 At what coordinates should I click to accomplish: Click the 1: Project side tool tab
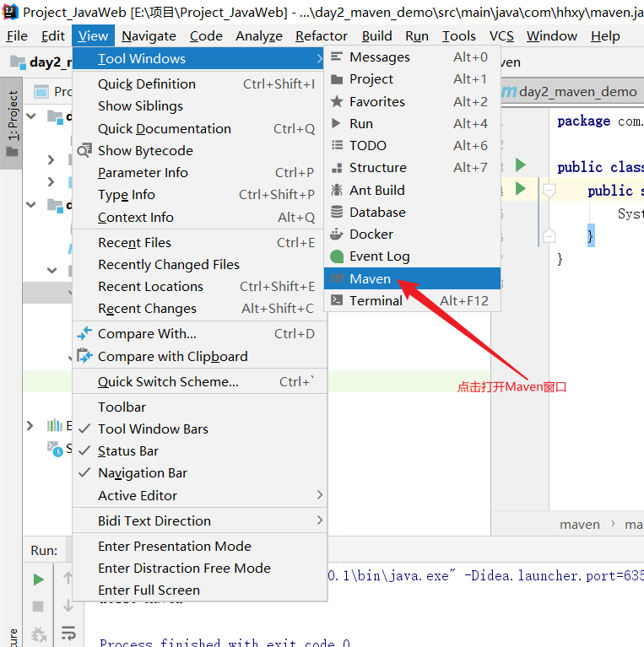[x=13, y=123]
